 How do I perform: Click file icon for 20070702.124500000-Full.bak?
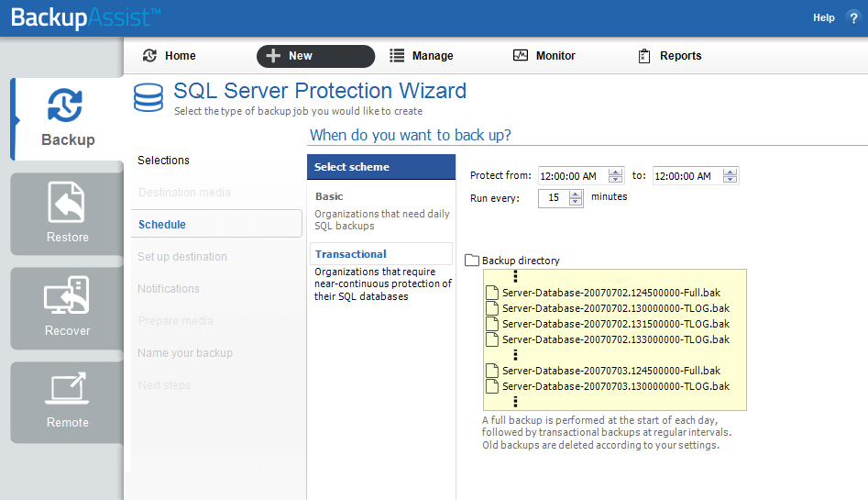(491, 292)
